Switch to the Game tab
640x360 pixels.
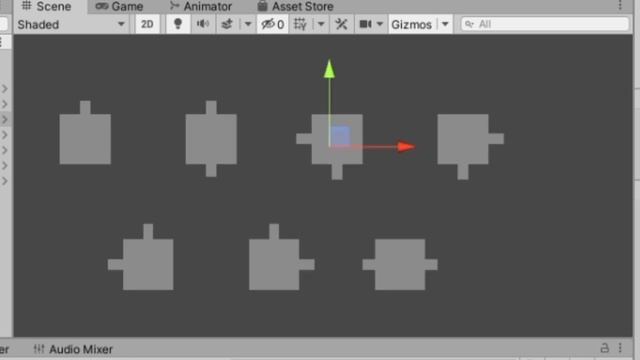tap(119, 6)
